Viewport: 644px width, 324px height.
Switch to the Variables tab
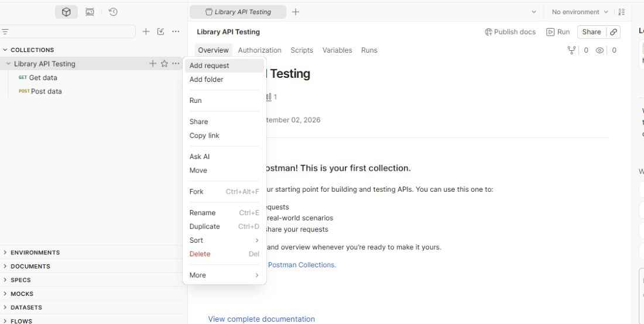click(x=337, y=50)
